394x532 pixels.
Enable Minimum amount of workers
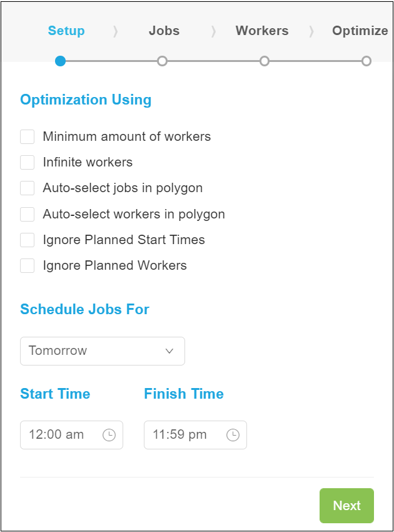pyautogui.click(x=27, y=136)
